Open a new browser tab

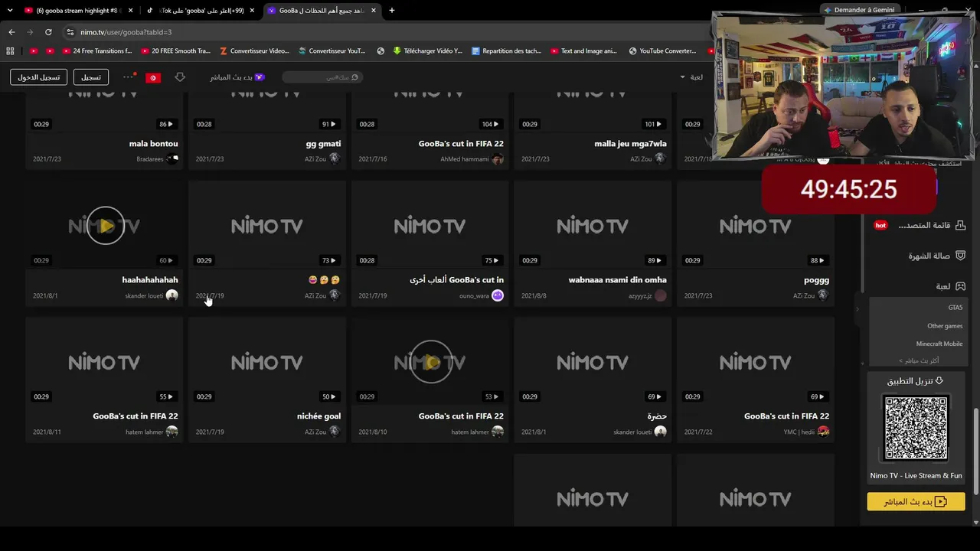392,11
